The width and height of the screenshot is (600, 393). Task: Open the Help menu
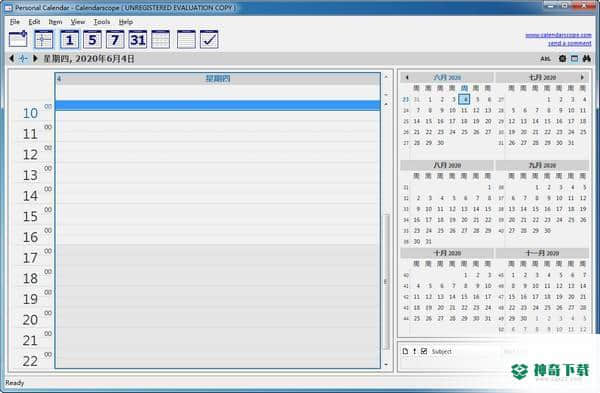click(126, 22)
